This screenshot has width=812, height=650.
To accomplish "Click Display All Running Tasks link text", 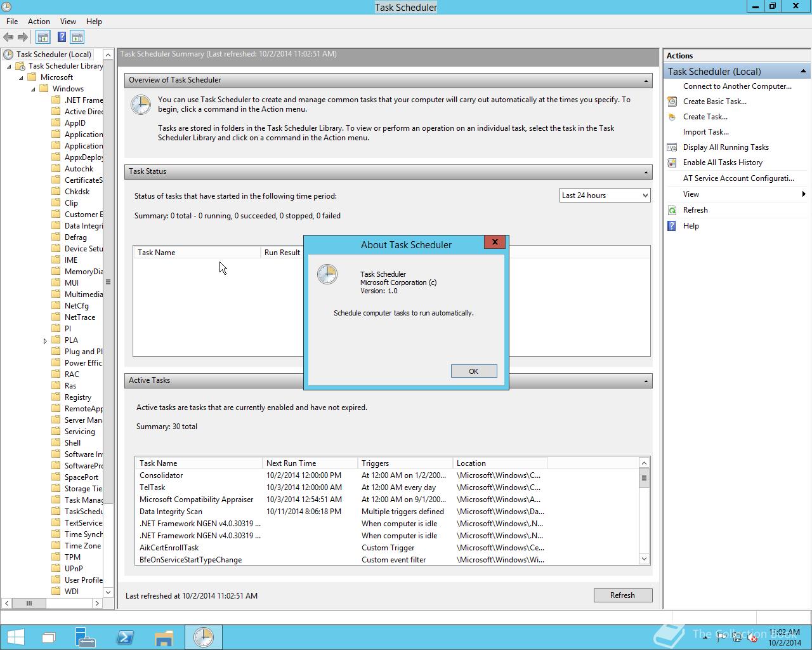I will coord(726,147).
